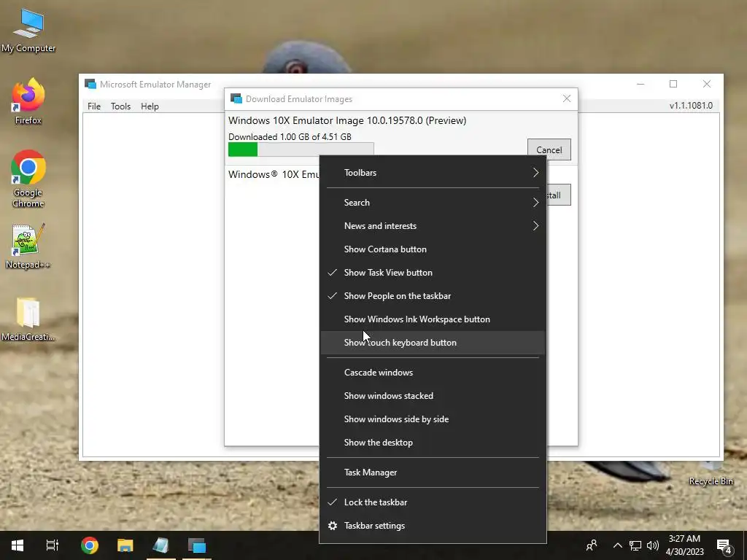
Task: Enable Show Windows Ink Workspace button
Action: (x=433, y=319)
